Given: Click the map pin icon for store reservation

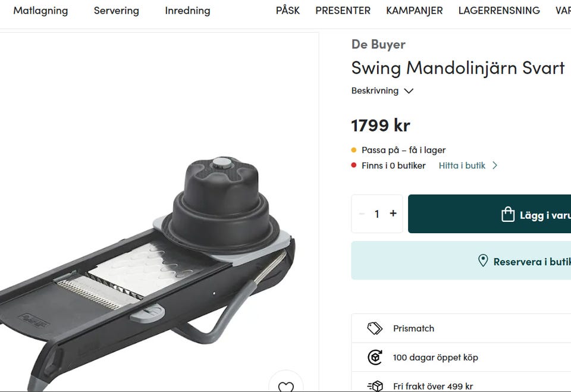Looking at the screenshot, I should click(x=483, y=261).
